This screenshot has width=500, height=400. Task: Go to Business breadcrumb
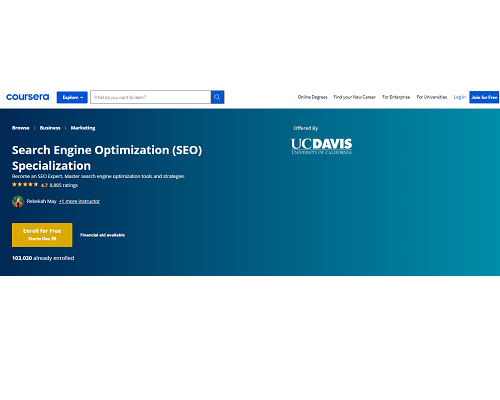[x=50, y=128]
